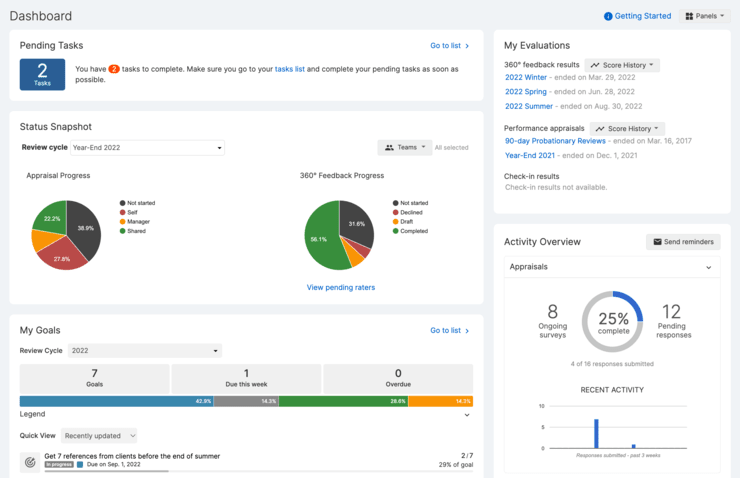Viewport: 740px width, 478px height.
Task: Click the Getting Started info icon
Action: pyautogui.click(x=608, y=16)
